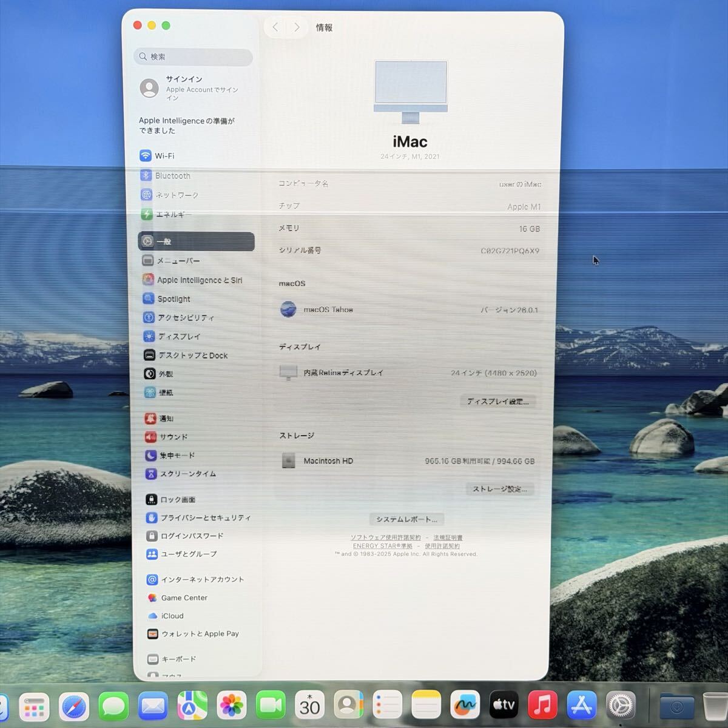Click the ストレージ設定 button
This screenshot has height=728, width=728.
[499, 489]
